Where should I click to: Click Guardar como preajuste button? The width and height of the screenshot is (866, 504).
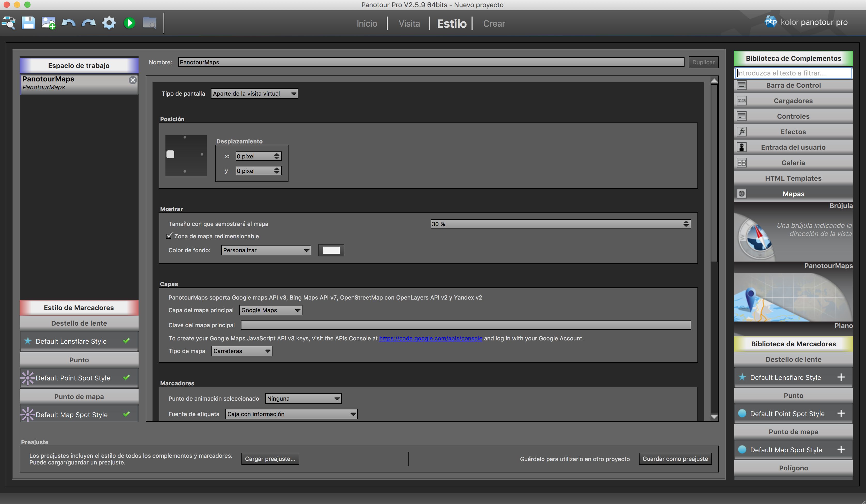coord(675,459)
